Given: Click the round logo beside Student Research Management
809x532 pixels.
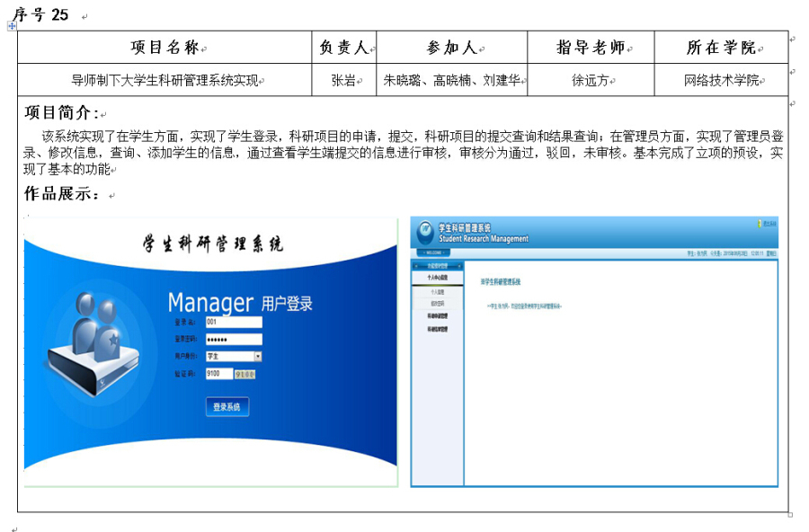Looking at the screenshot, I should click(425, 232).
